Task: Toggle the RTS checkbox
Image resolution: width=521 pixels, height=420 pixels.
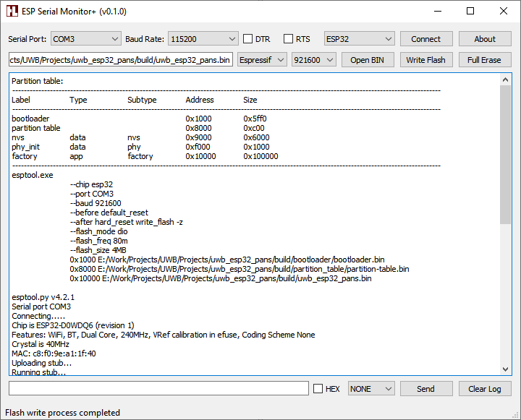Action: (x=289, y=39)
